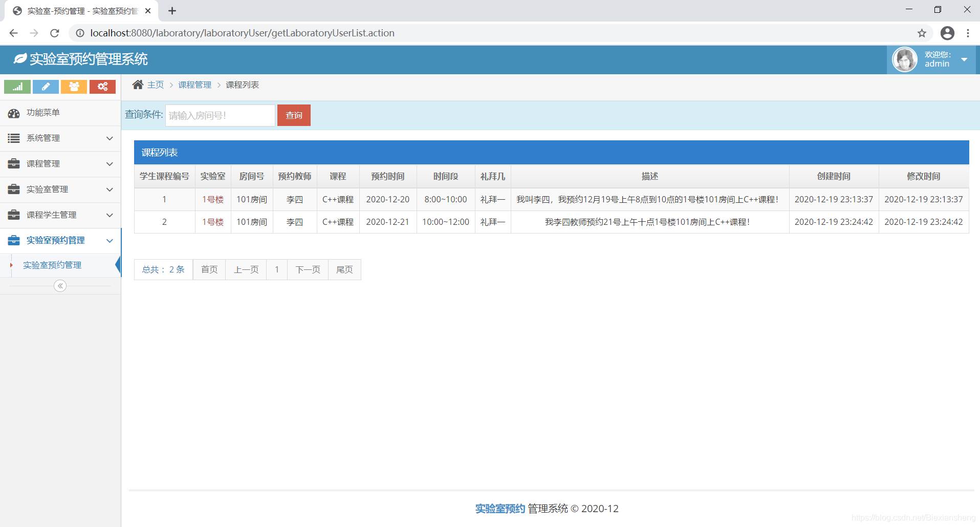Click the 下一页 pagination button

308,270
